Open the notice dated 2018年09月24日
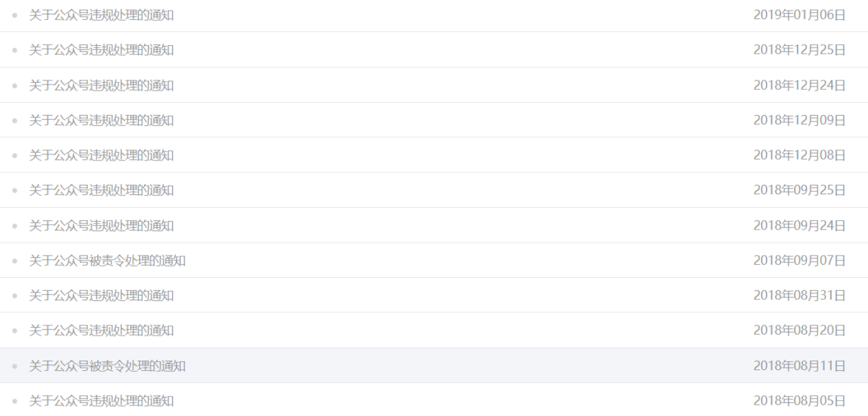Screen dimensions: 868x416 coord(101,225)
